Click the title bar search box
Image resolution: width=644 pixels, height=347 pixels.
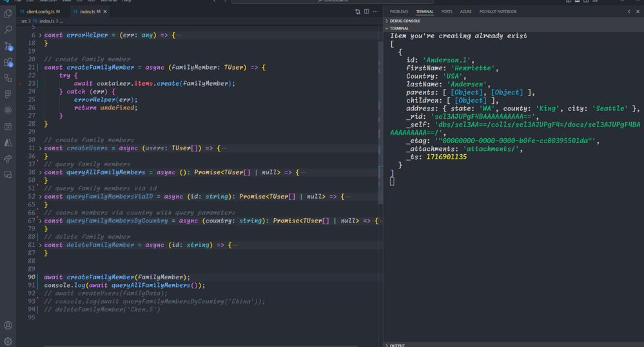[x=332, y=1]
